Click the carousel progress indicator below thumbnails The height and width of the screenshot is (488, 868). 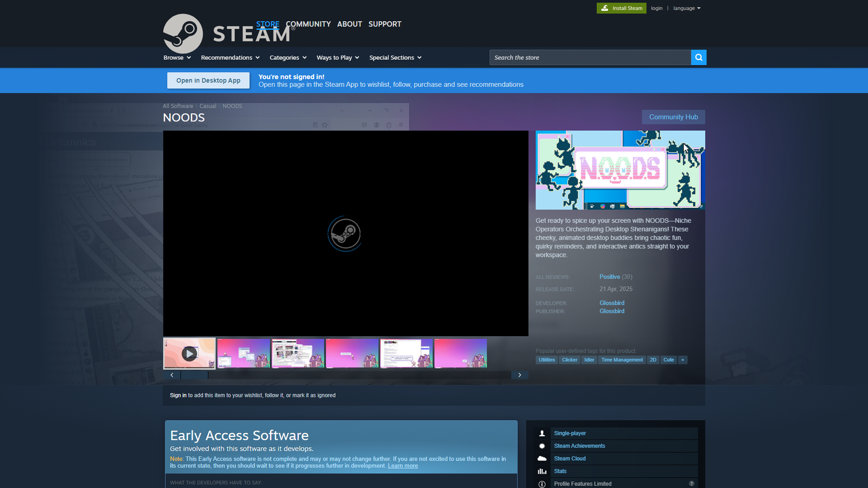pos(194,375)
